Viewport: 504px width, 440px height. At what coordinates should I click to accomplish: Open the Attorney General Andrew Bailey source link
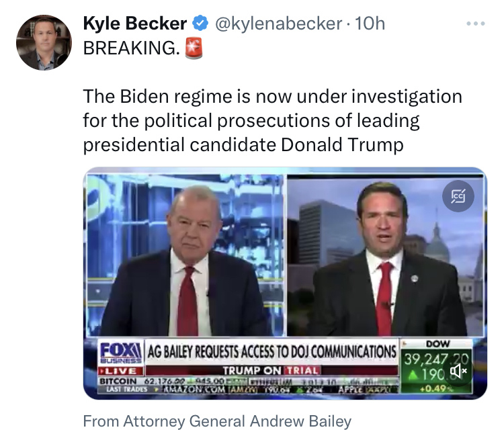(217, 422)
